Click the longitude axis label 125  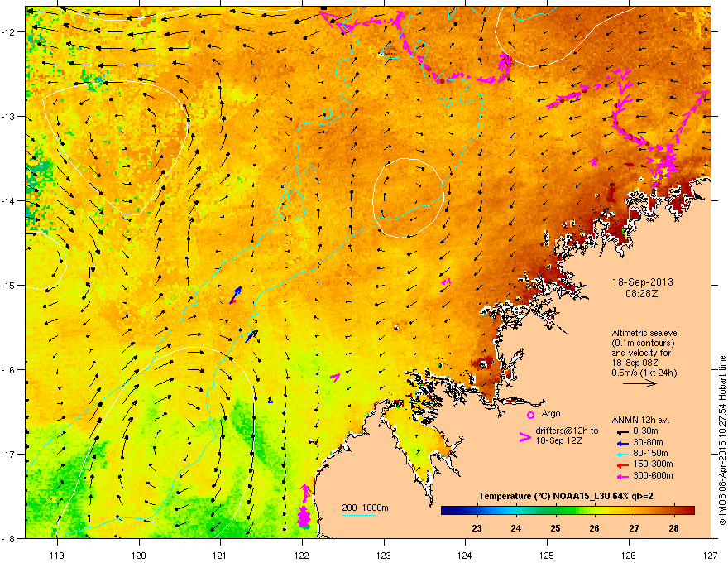click(547, 555)
